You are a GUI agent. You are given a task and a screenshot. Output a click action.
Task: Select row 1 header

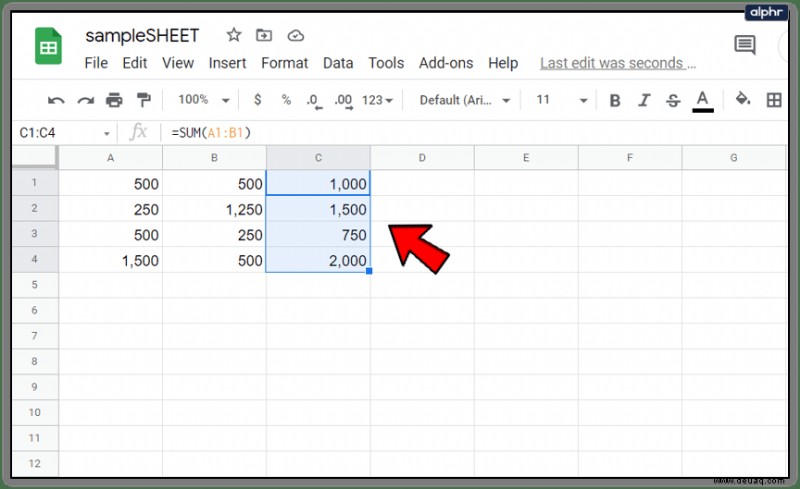pos(35,183)
